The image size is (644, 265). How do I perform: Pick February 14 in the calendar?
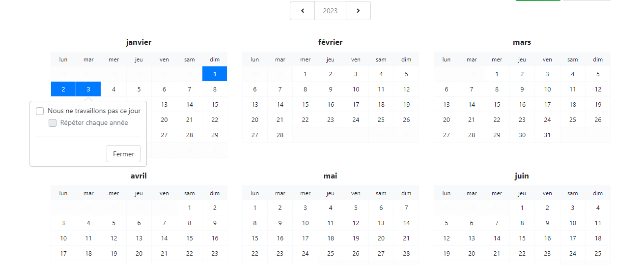click(x=280, y=105)
